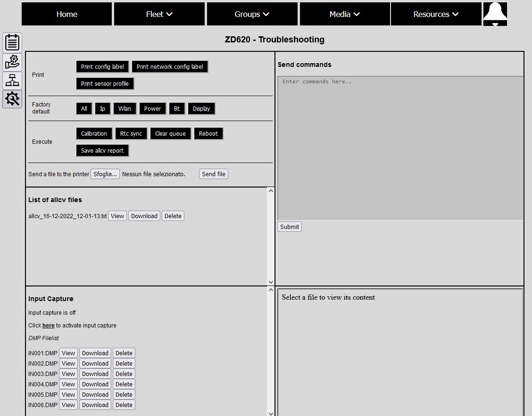
Task: Open the notifications bell icon
Action: point(495,14)
